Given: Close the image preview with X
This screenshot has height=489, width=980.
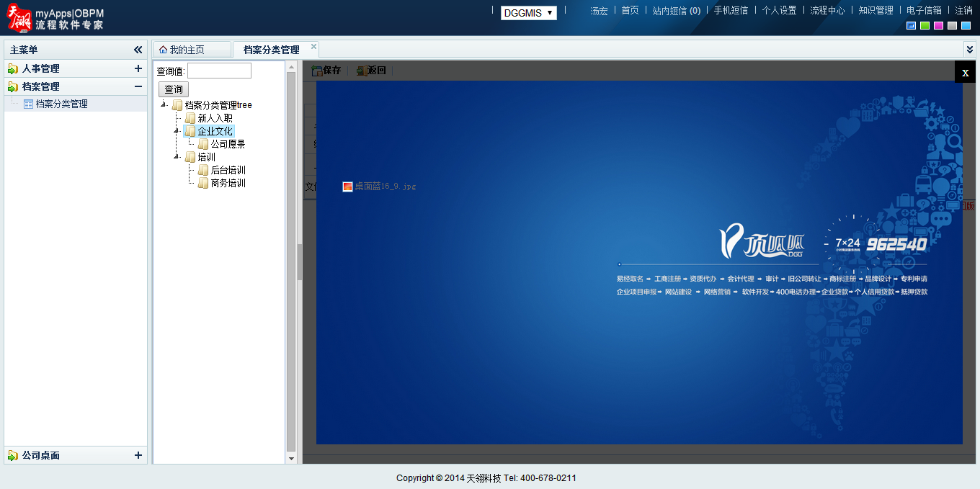Looking at the screenshot, I should pos(965,72).
